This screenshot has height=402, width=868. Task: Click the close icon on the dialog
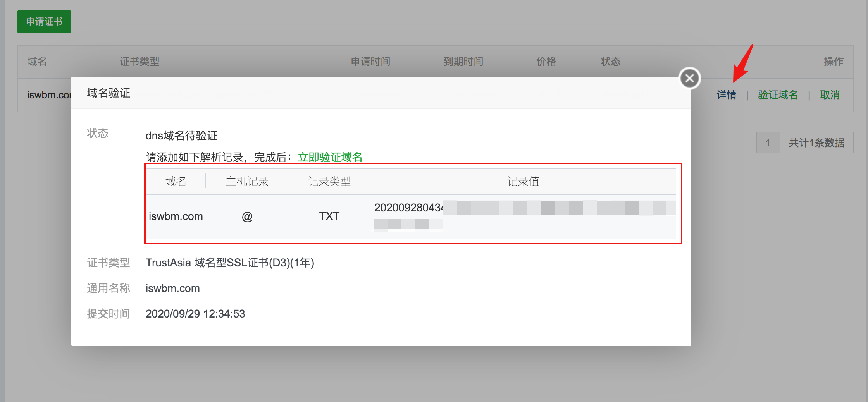click(x=690, y=78)
